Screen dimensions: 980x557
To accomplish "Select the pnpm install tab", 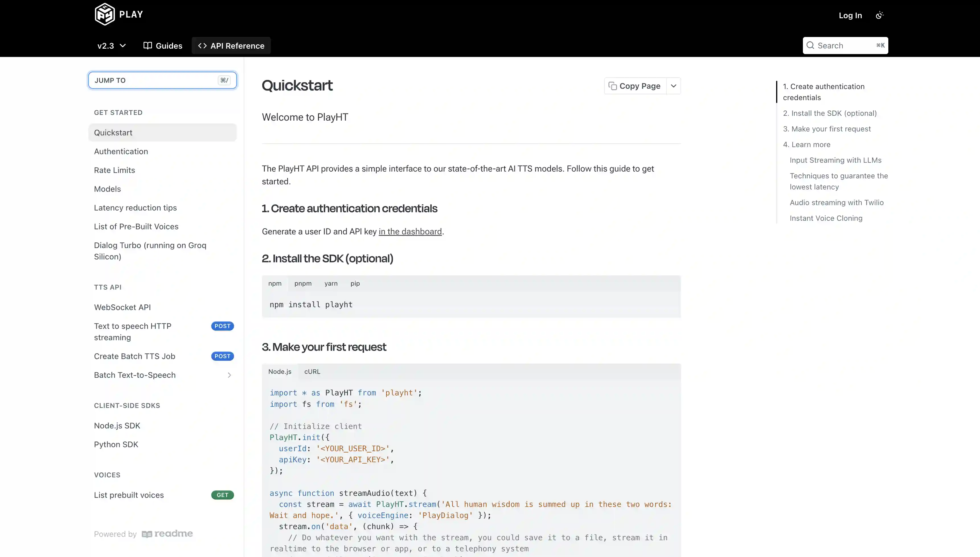I will pyautogui.click(x=303, y=283).
